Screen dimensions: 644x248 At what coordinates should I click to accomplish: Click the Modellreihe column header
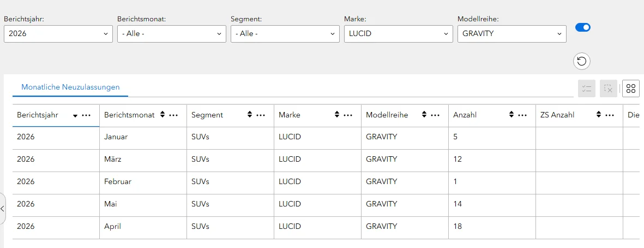405,116
